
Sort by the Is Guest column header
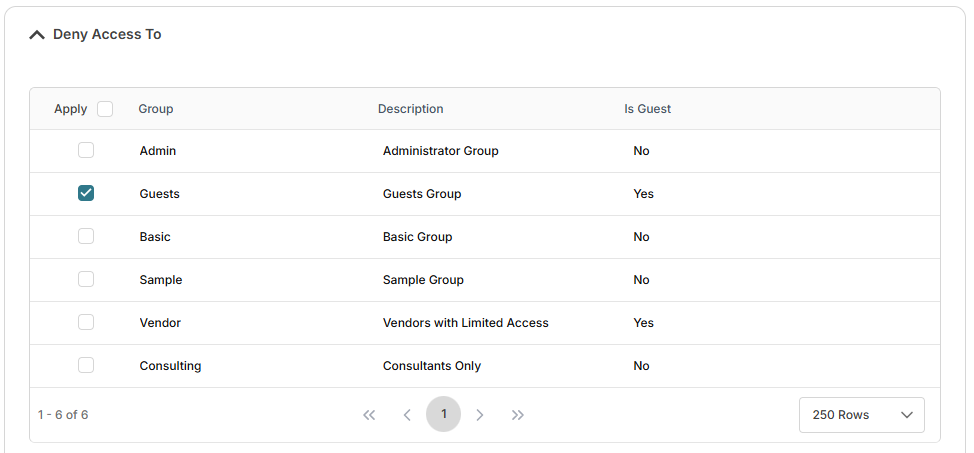click(x=647, y=109)
